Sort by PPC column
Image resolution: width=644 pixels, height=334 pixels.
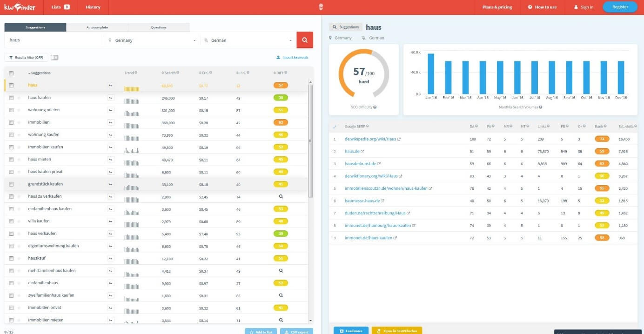pos(241,73)
